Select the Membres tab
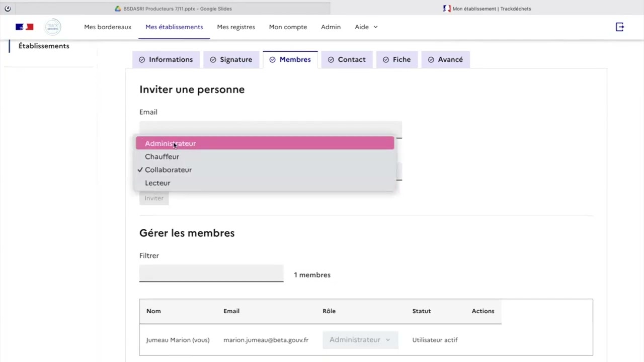The height and width of the screenshot is (362, 644). click(290, 59)
